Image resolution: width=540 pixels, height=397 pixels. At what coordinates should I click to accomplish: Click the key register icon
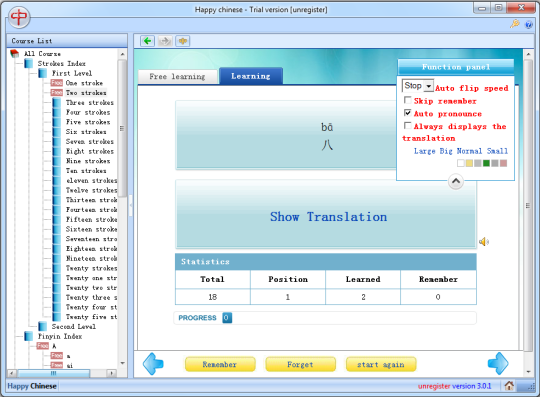point(515,24)
